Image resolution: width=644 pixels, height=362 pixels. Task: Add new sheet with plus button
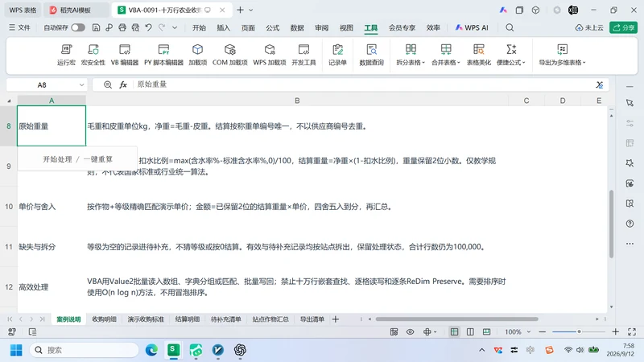click(336, 319)
